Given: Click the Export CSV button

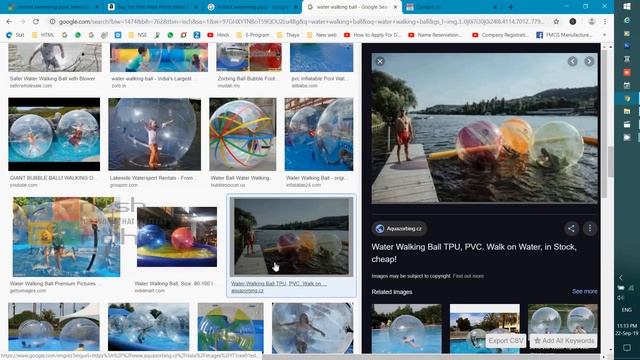Looking at the screenshot, I should (x=506, y=340).
